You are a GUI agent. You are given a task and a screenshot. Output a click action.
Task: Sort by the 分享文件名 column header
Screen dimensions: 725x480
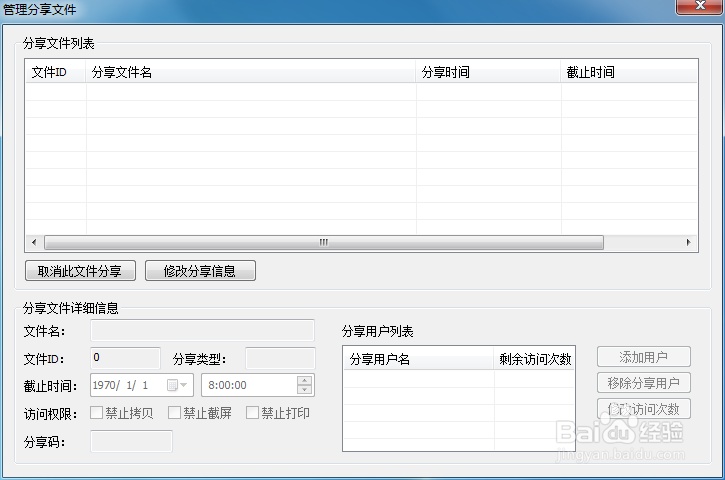(x=251, y=72)
